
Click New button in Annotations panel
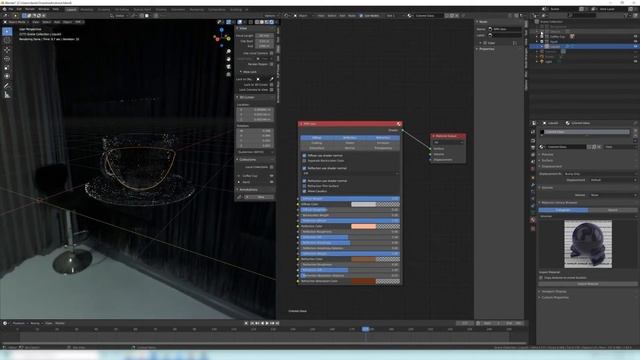pos(260,197)
